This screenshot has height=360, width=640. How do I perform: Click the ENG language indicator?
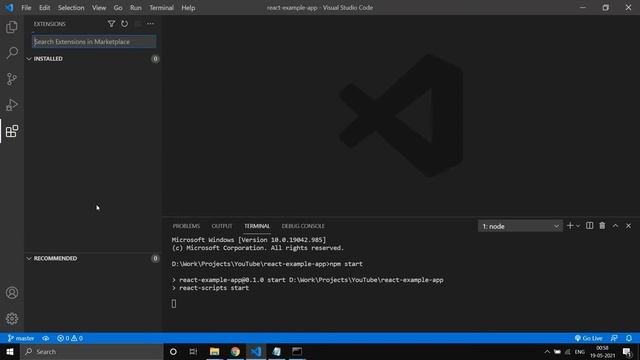pyautogui.click(x=580, y=351)
